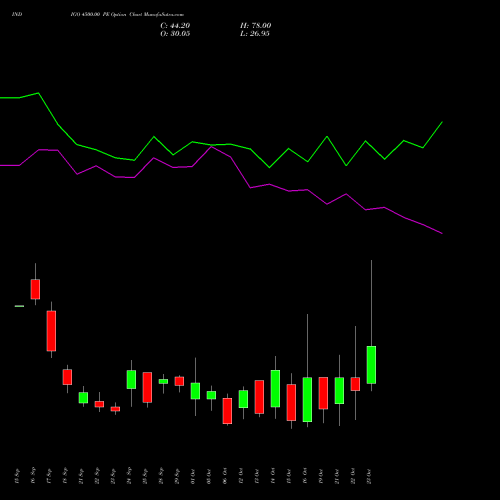Image resolution: width=500 pixels, height=500 pixels.
Task: Click the open price value O: 30.05
Action: (175, 34)
